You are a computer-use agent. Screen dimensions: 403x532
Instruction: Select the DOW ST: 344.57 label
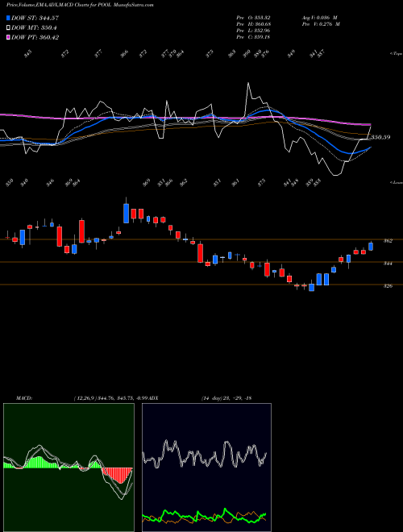[35, 18]
